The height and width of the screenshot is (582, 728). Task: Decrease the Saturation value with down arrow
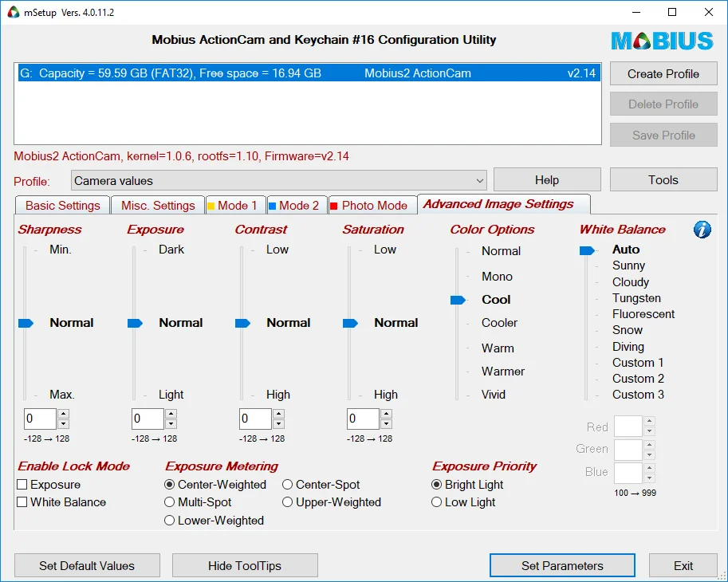click(x=387, y=423)
